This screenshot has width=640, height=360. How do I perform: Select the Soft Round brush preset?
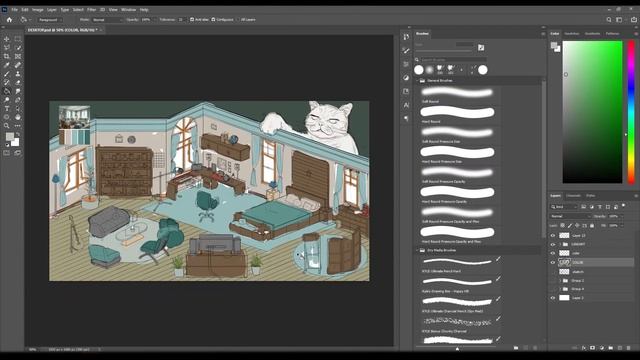[x=457, y=95]
